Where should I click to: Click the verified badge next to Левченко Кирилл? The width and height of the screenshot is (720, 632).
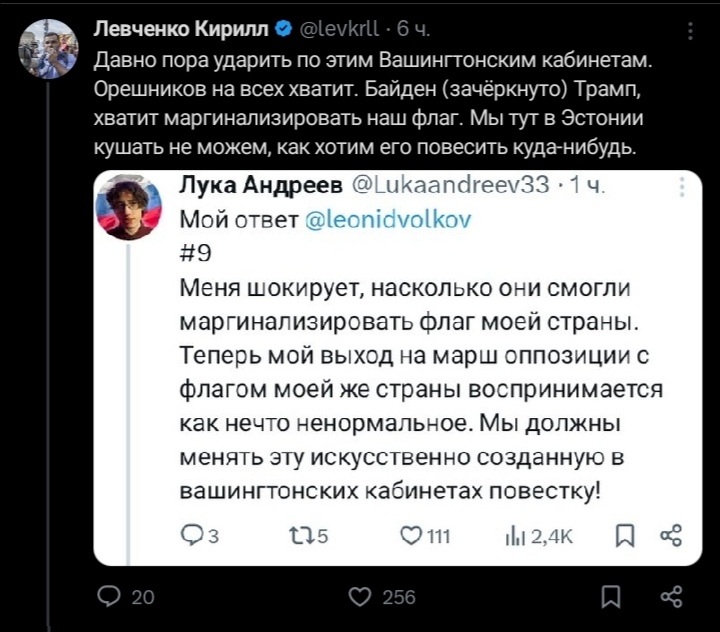click(x=283, y=29)
